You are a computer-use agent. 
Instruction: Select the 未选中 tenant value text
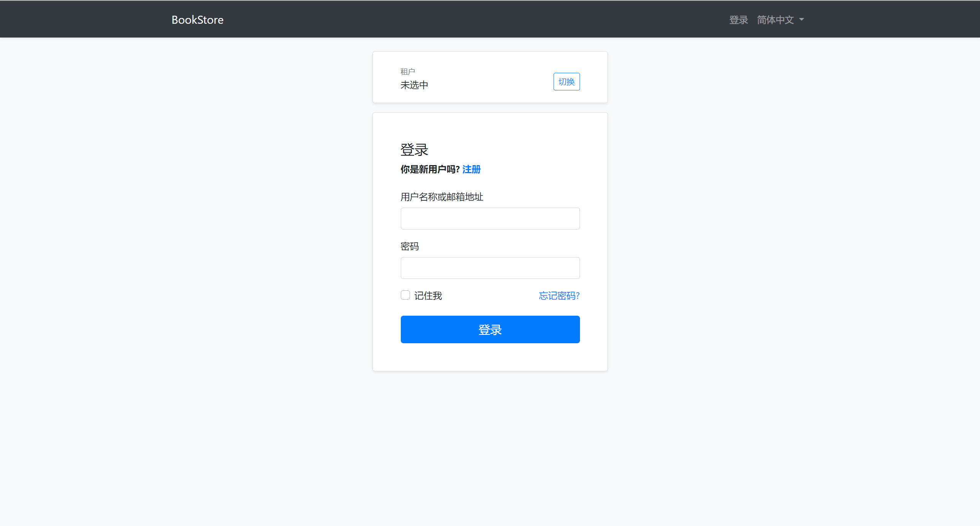point(414,85)
